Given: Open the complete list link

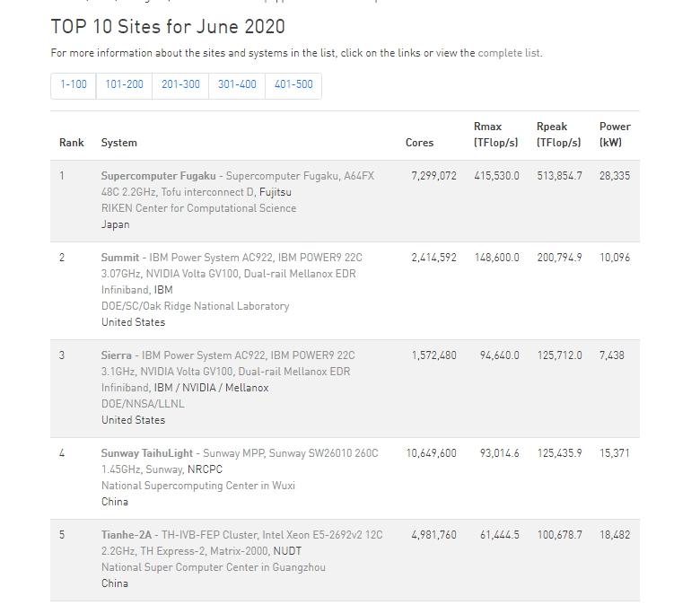Looking at the screenshot, I should coord(509,53).
